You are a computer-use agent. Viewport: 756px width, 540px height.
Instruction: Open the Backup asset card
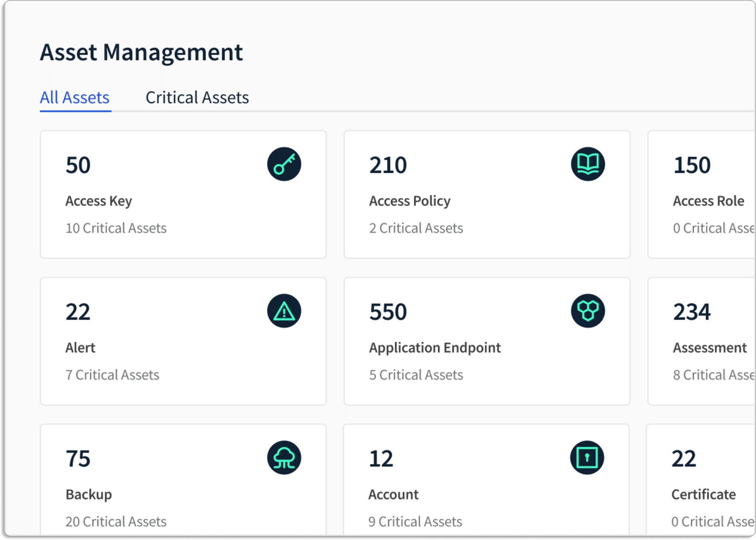(183, 480)
